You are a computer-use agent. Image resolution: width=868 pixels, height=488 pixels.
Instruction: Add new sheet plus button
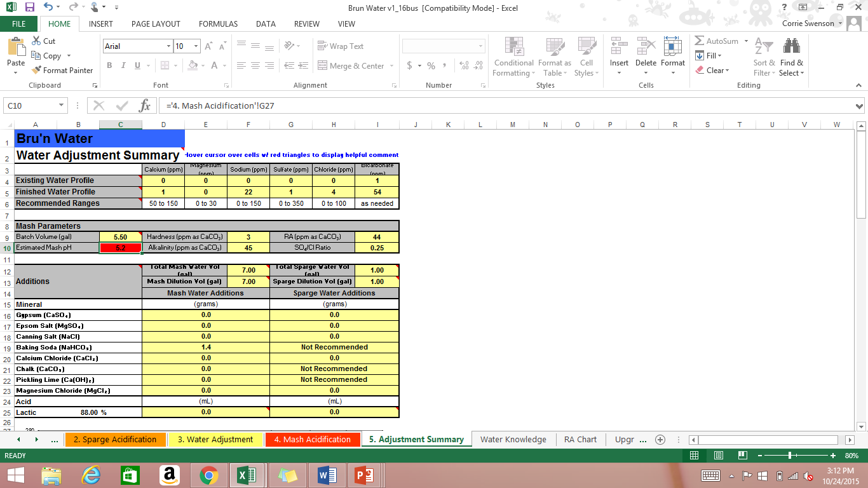660,439
